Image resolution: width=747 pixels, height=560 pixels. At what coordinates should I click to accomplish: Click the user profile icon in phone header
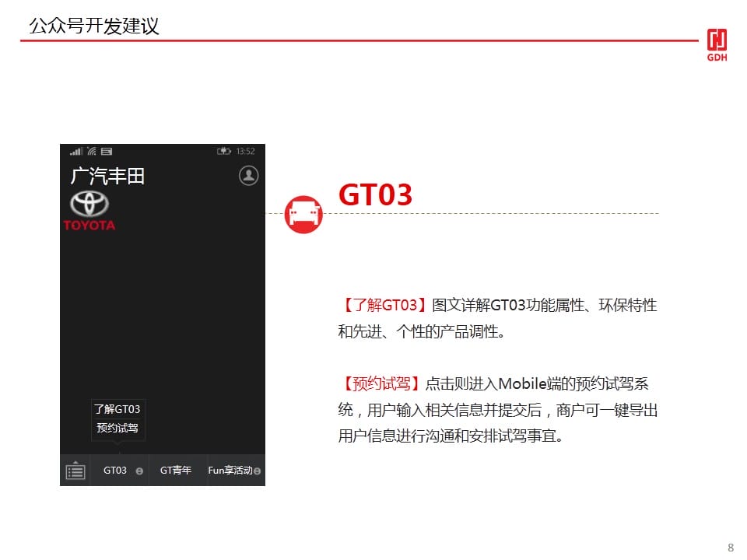tap(248, 175)
